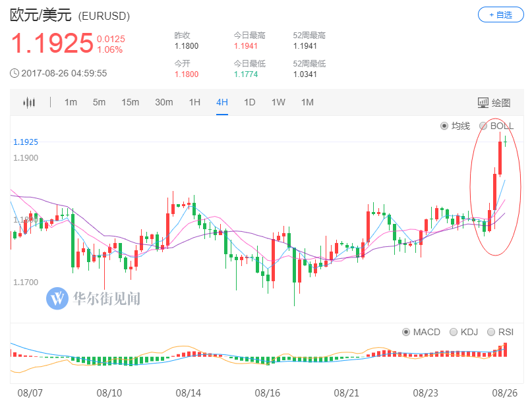Select the RSI indicator radio
532x405 pixels.
[491, 332]
